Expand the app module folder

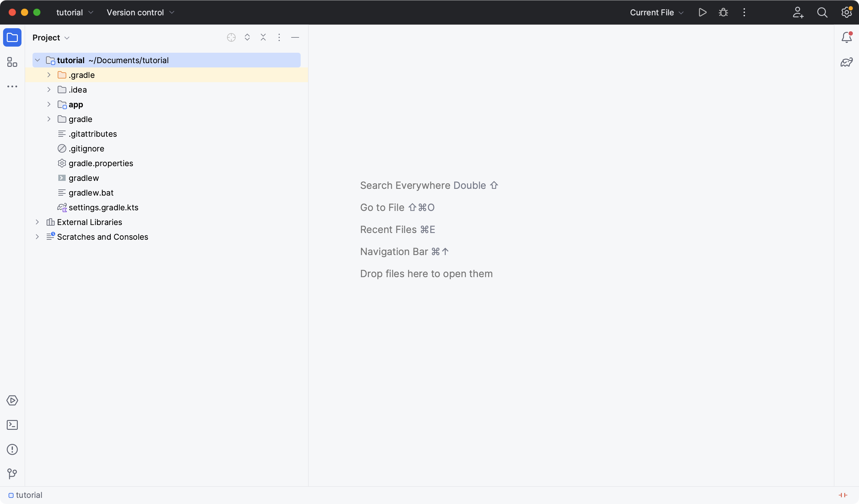[49, 104]
